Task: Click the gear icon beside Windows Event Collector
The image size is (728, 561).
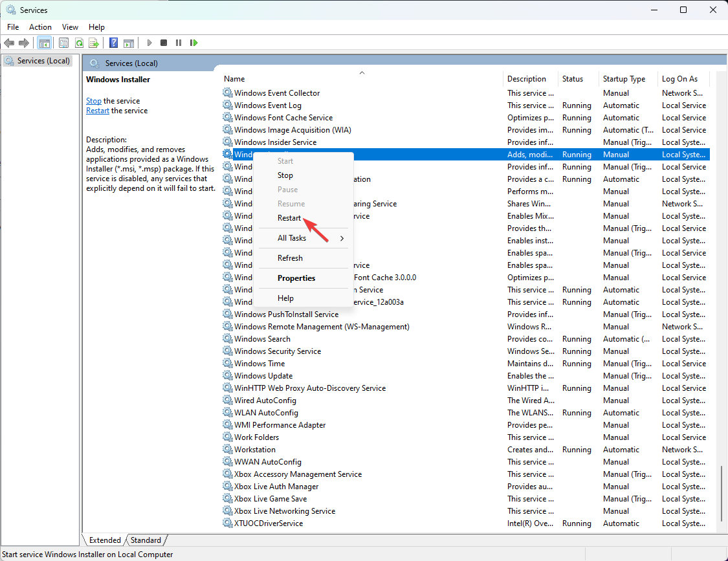Action: click(228, 93)
